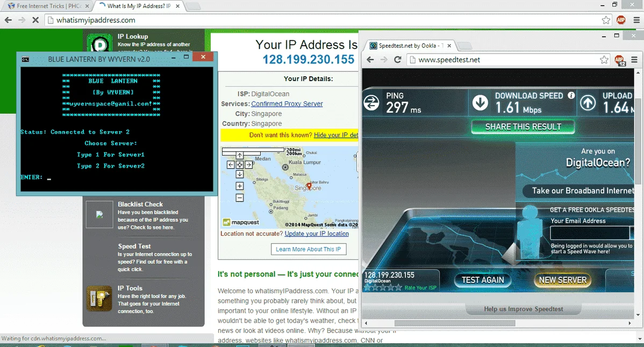Stop loading the whatismyipaddress page
This screenshot has width=644, height=347.
[35, 20]
